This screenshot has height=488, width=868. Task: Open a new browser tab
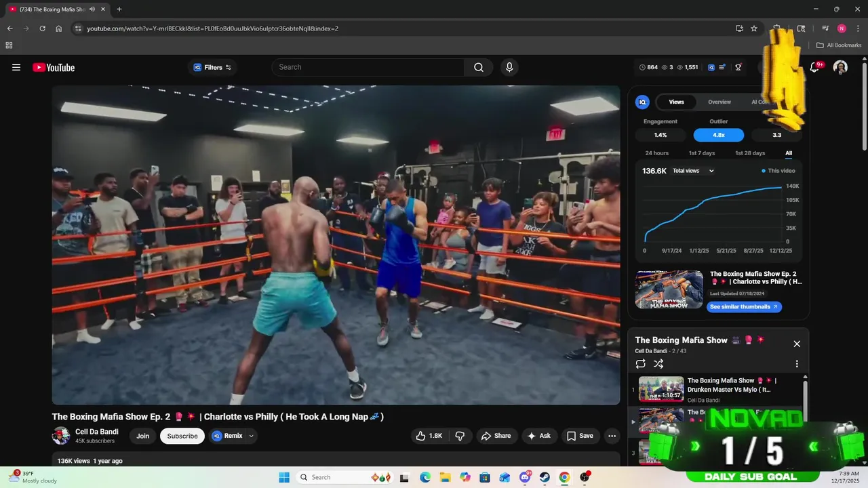tap(119, 9)
